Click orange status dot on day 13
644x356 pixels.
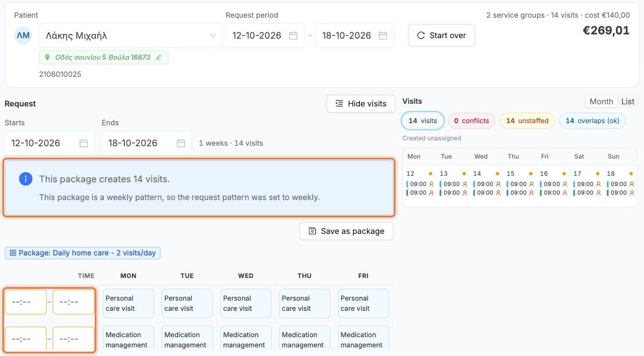[464, 174]
